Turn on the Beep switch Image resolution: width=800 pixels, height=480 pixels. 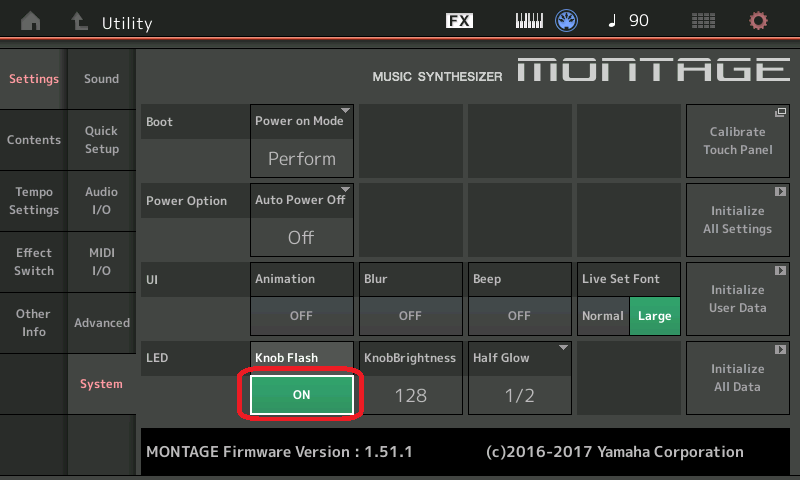point(519,315)
